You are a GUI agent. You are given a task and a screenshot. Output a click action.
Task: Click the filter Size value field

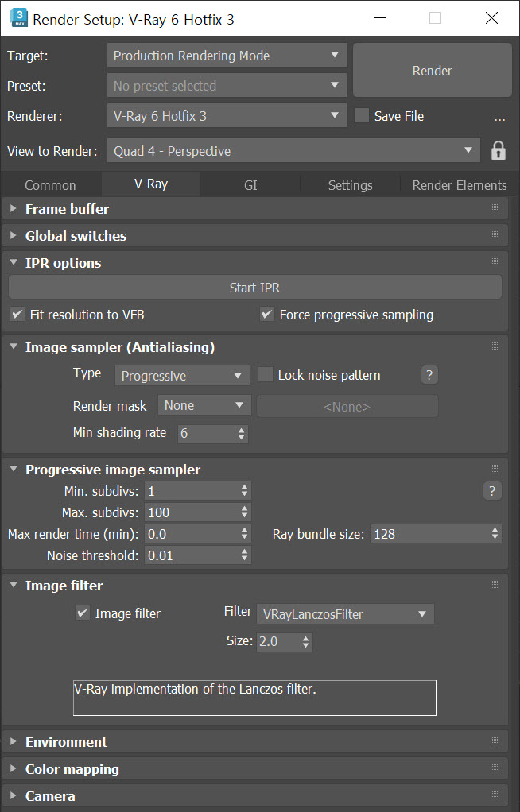[x=278, y=642]
